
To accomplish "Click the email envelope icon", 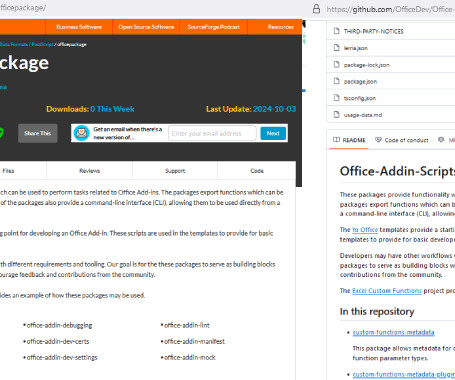I will [x=81, y=133].
